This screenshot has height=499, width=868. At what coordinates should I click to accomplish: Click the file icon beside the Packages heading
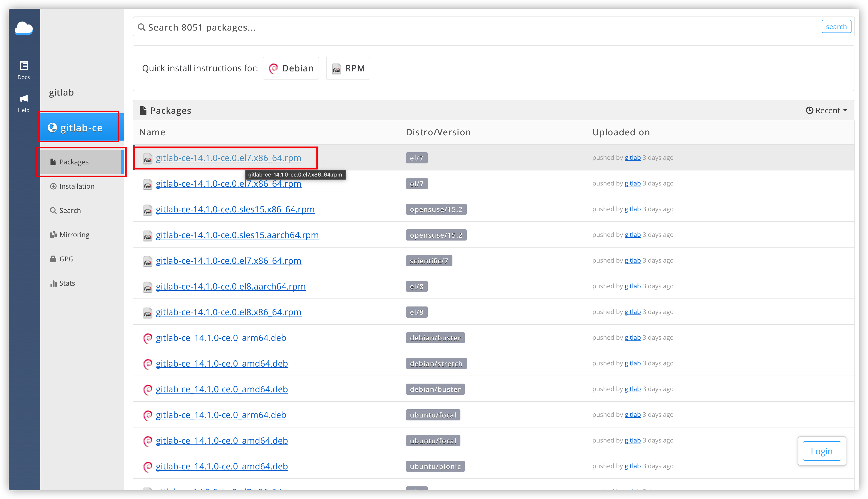point(143,110)
